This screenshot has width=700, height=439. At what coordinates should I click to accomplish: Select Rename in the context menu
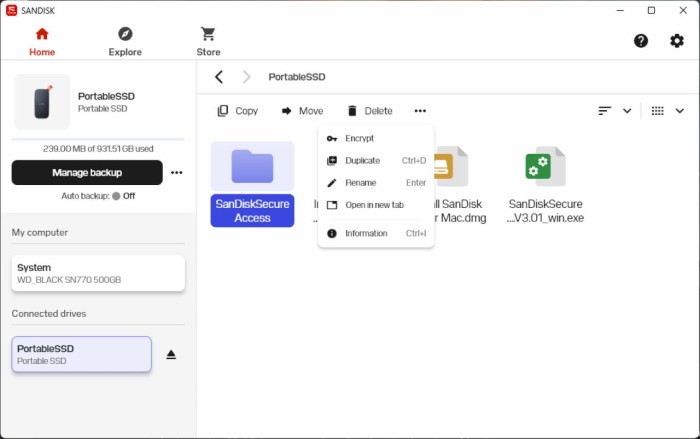pos(376,183)
